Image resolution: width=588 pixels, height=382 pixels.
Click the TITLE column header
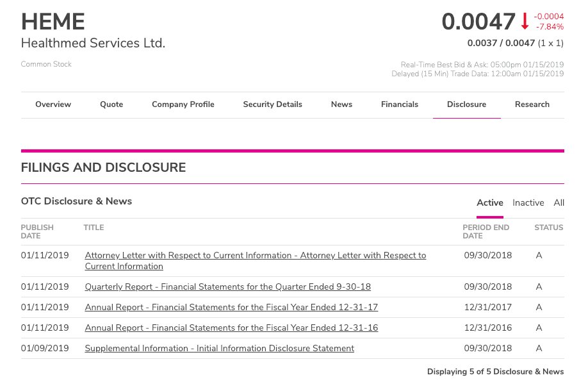point(94,228)
